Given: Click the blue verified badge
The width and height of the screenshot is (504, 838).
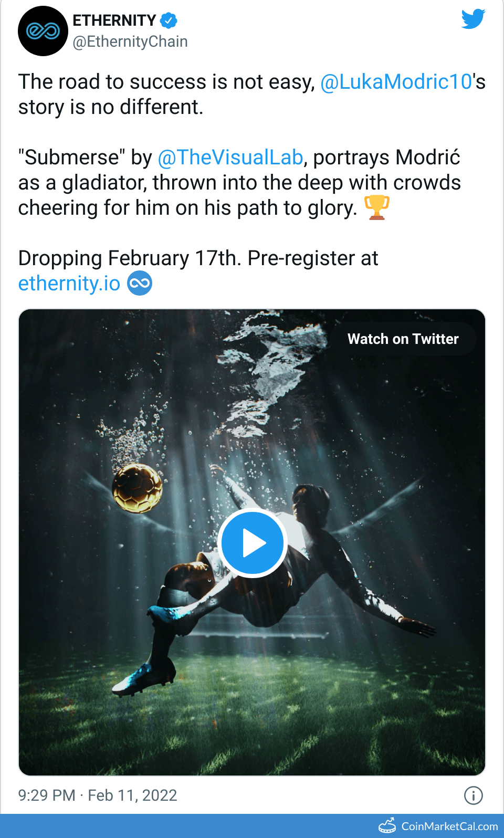Looking at the screenshot, I should [169, 20].
